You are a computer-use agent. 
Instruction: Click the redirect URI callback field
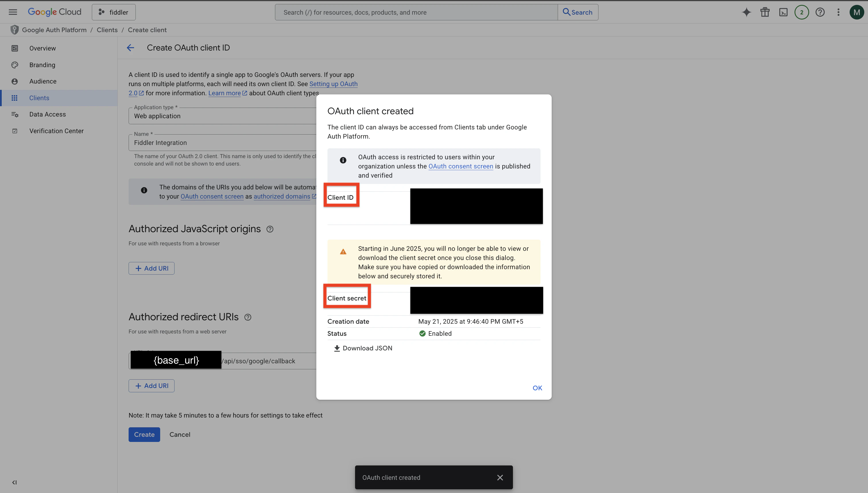[222, 361]
